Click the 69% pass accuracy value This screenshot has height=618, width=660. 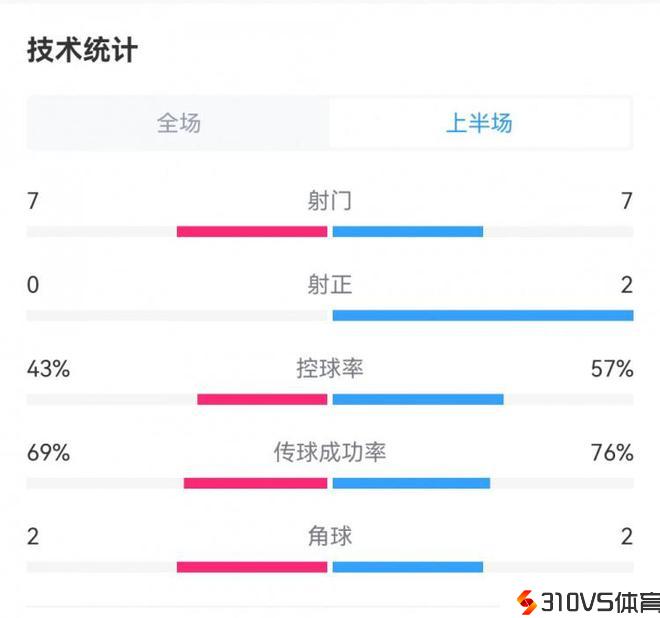(x=48, y=453)
